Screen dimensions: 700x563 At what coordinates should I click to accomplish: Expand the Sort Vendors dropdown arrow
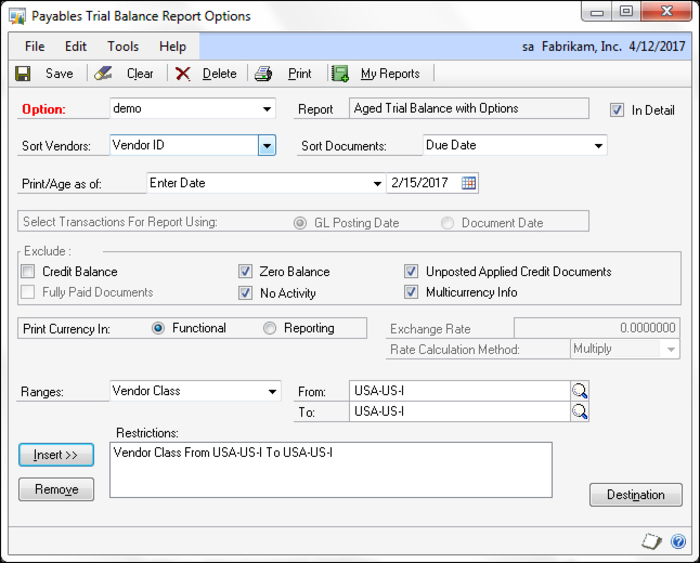pos(267,146)
